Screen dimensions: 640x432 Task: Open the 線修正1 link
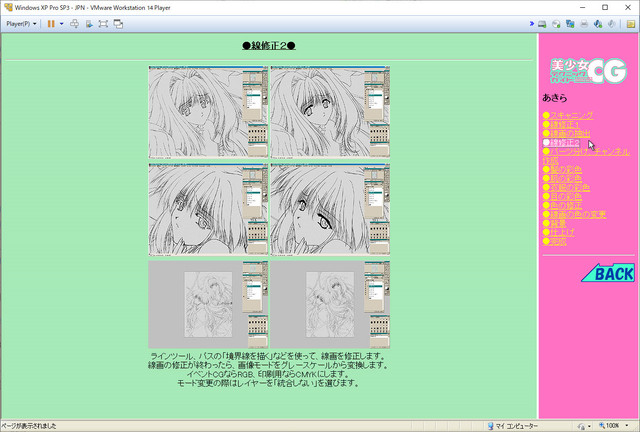pyautogui.click(x=561, y=125)
